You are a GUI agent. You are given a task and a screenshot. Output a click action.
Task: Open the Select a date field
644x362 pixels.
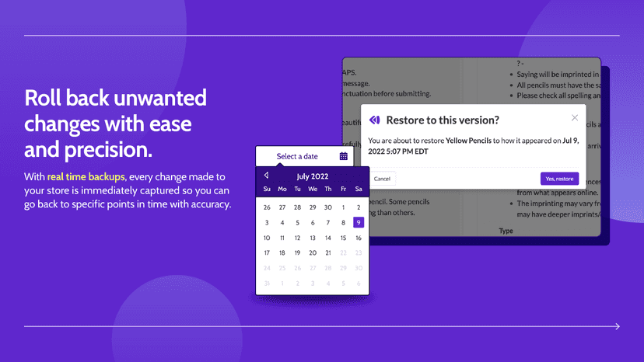[x=304, y=156]
